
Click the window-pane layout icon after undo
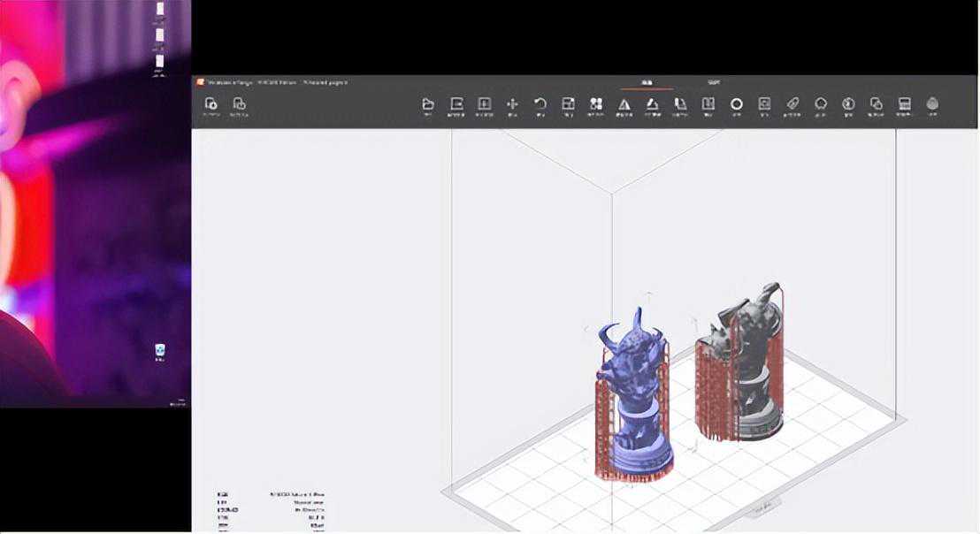click(569, 104)
